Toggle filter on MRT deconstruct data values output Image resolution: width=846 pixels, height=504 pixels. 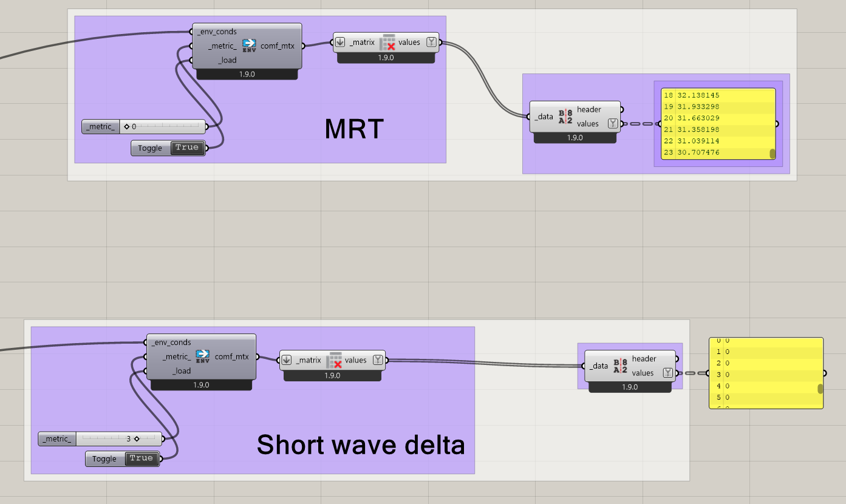613,124
